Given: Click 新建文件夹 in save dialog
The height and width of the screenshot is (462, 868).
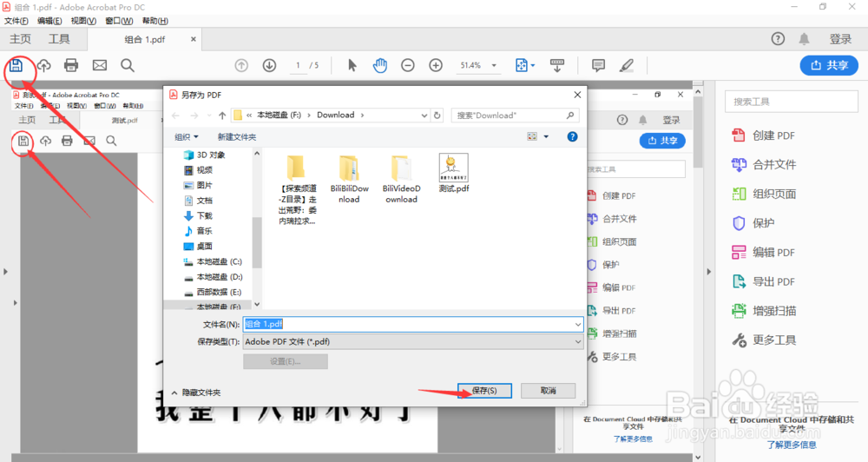Looking at the screenshot, I should 236,137.
